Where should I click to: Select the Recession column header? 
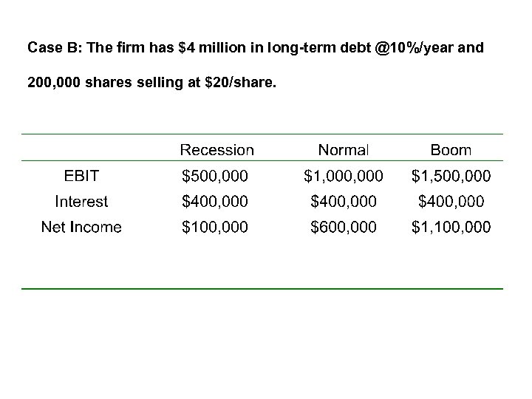pyautogui.click(x=216, y=150)
